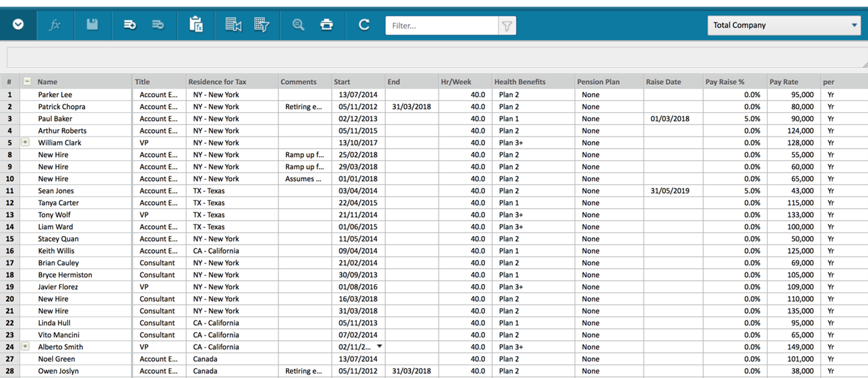Click the Raise Date column header
The height and width of the screenshot is (378, 868).
[663, 82]
